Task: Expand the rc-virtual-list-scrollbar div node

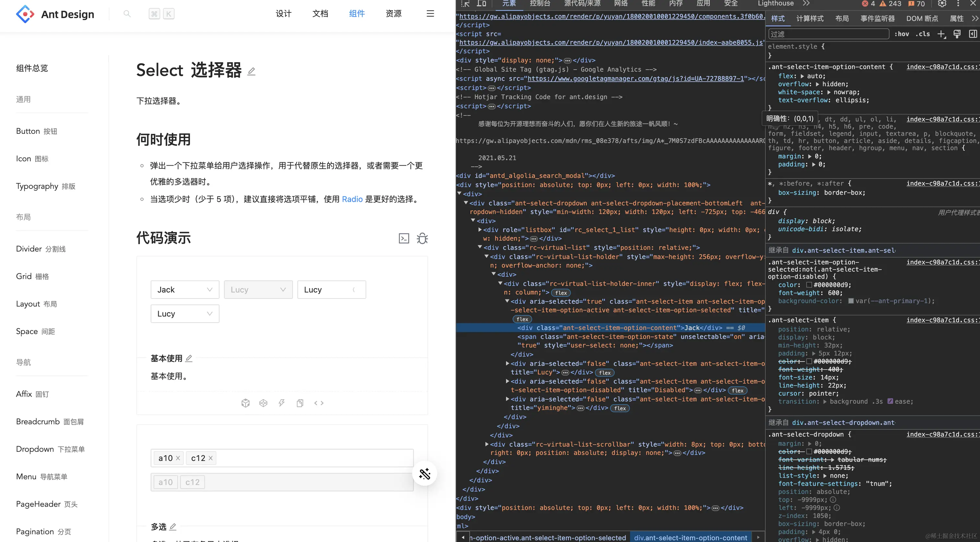Action: pyautogui.click(x=486, y=444)
